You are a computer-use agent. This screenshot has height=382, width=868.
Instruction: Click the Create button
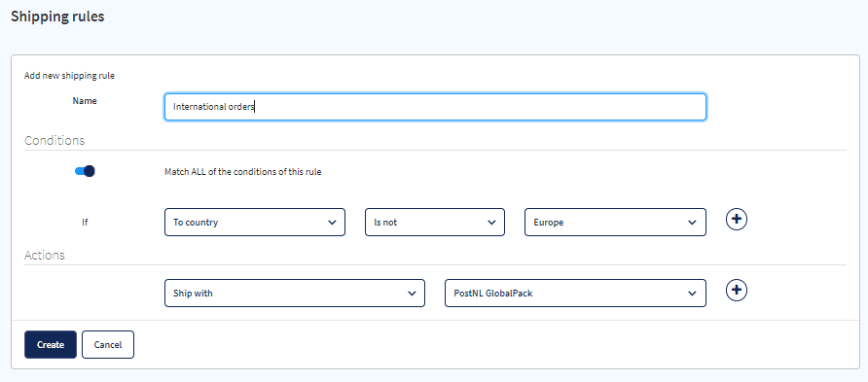[51, 344]
